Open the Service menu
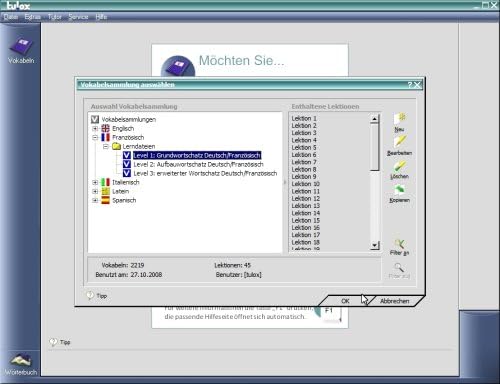 (x=78, y=17)
